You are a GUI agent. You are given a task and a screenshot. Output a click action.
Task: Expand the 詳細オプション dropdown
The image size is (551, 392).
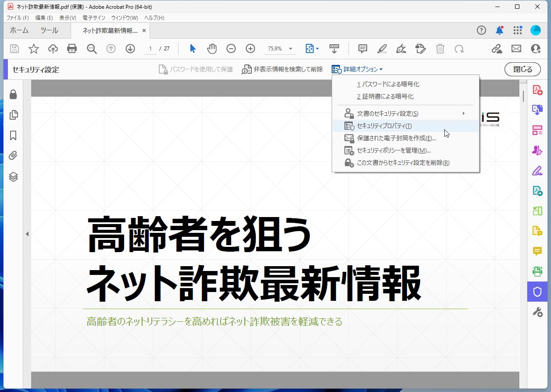pos(358,69)
